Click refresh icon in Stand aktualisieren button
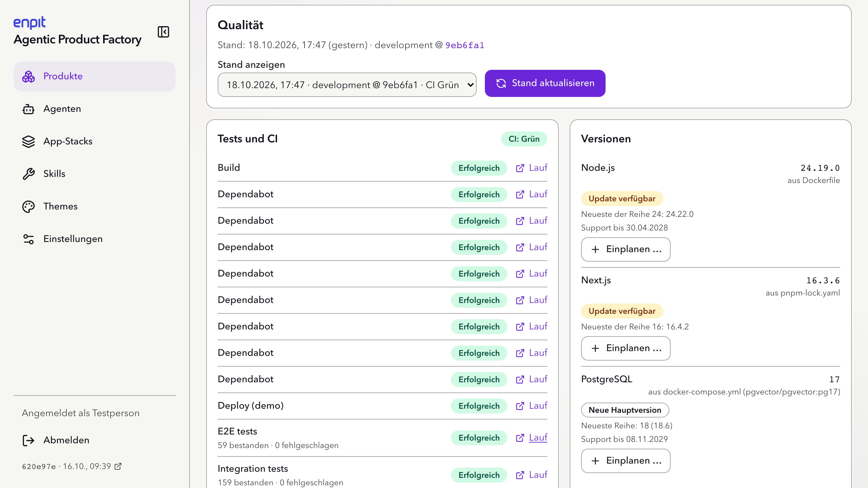The width and height of the screenshot is (868, 488). click(x=501, y=83)
